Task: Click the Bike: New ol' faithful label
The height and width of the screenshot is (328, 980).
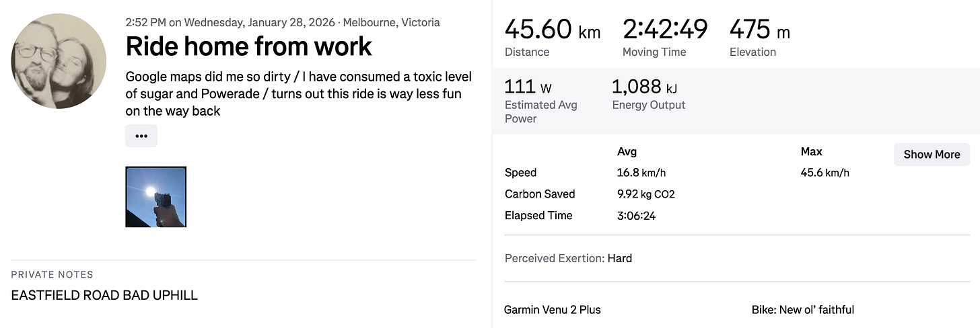Action: (x=803, y=310)
